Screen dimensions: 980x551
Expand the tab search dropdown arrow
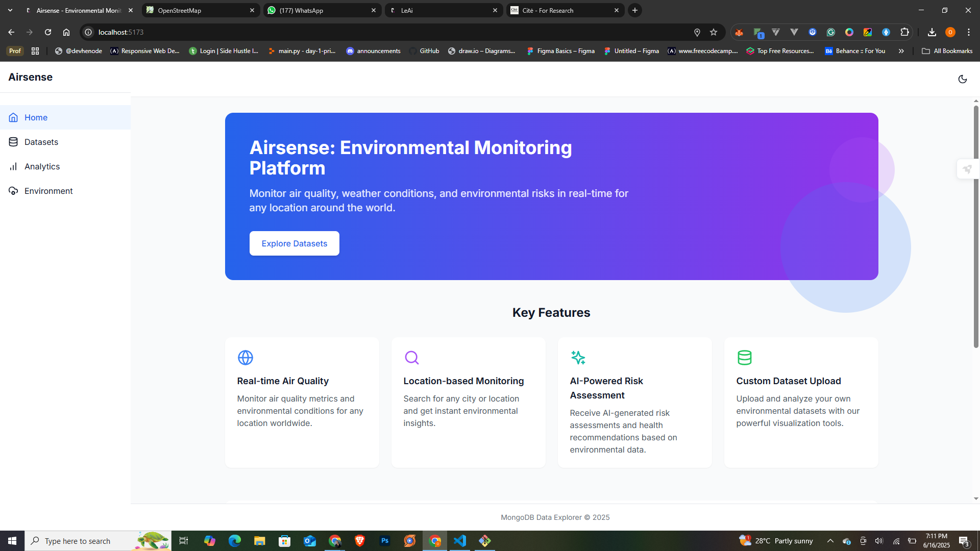click(10, 10)
